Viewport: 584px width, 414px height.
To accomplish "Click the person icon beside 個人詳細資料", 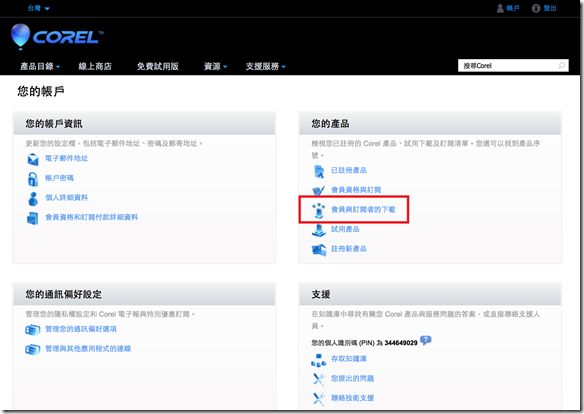I will 33,198.
